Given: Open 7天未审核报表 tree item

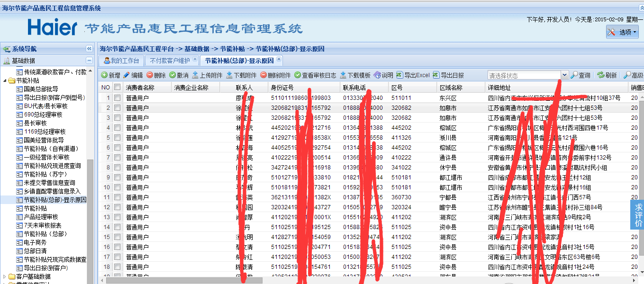Looking at the screenshot, I should (x=42, y=225).
